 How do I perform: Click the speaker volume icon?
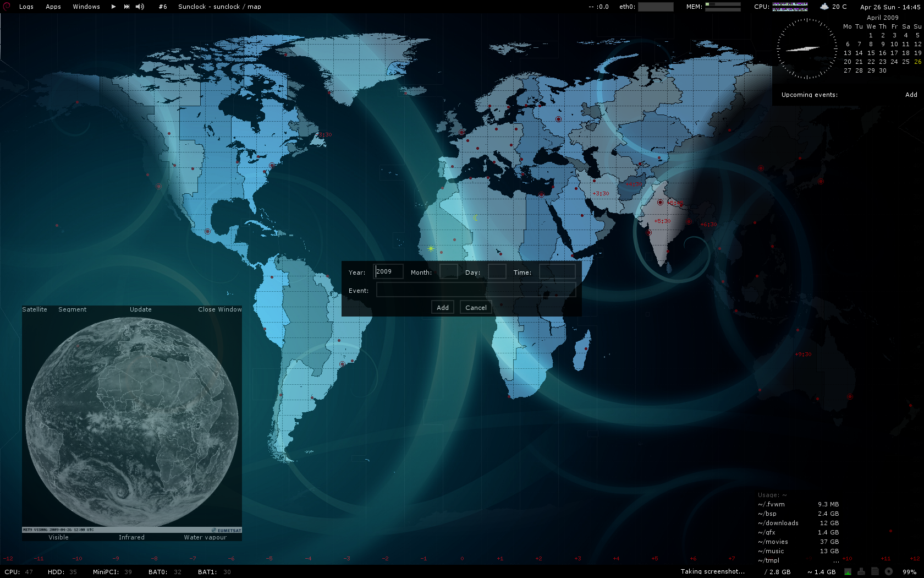tap(140, 7)
